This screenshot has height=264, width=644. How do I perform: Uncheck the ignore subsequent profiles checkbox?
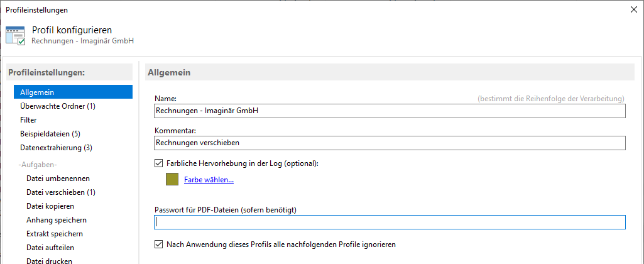158,245
